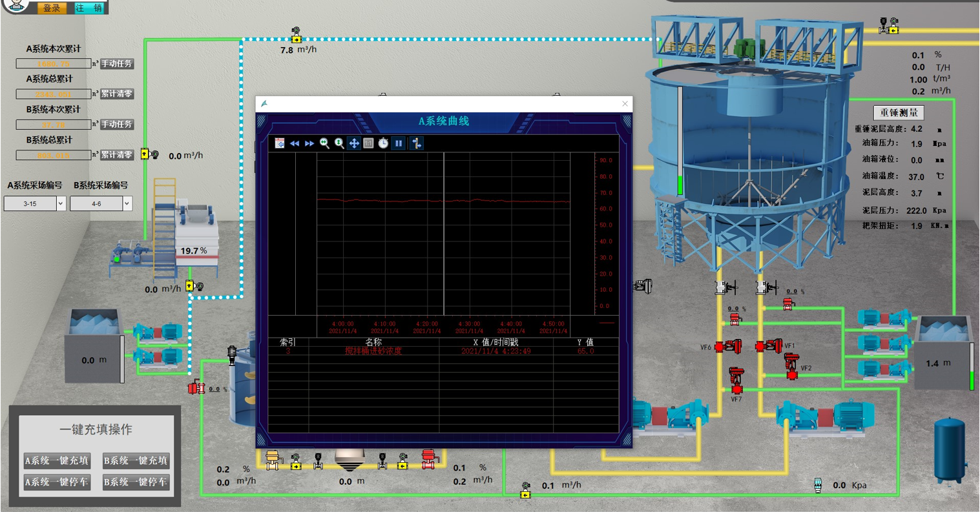Toggle the VF1 red valve
The height and width of the screenshot is (512, 980).
(x=769, y=347)
